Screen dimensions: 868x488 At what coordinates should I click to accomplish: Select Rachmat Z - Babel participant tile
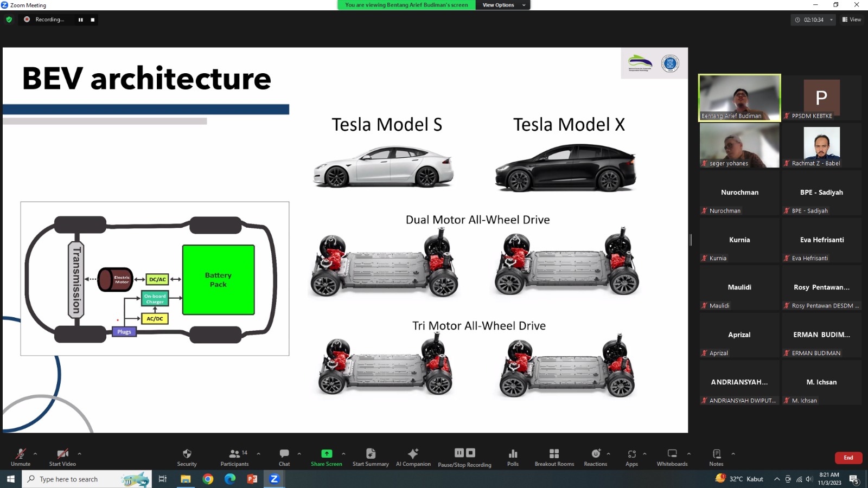coord(821,145)
